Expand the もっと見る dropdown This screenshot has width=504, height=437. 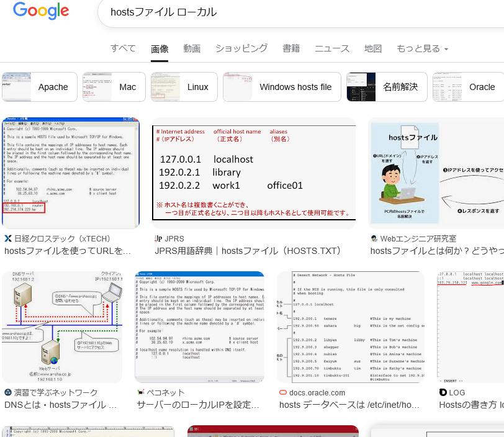[x=422, y=48]
